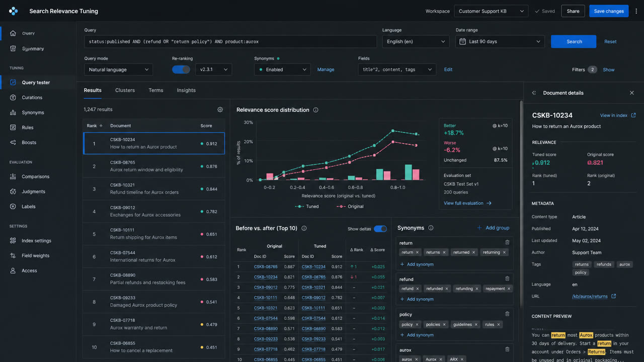644x362 pixels.
Task: Open the Language dropdown
Action: 416,42
